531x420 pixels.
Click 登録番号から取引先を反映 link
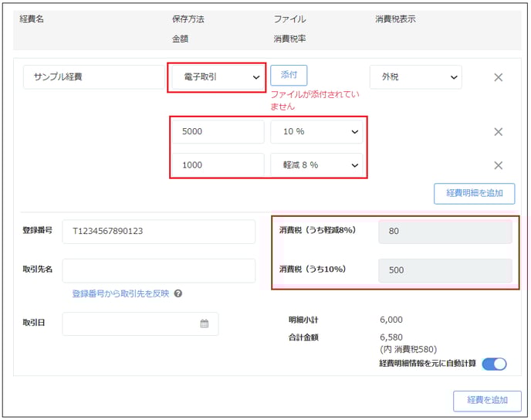pyautogui.click(x=120, y=293)
